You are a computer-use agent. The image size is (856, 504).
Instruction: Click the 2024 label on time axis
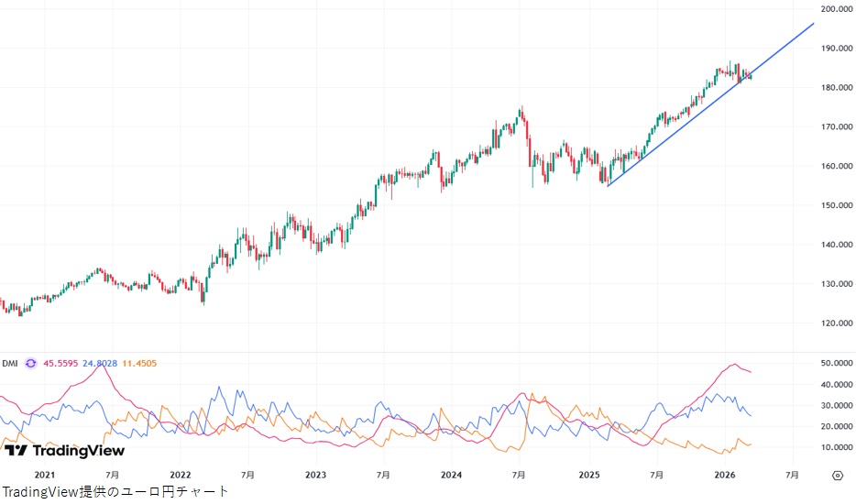[x=451, y=475]
